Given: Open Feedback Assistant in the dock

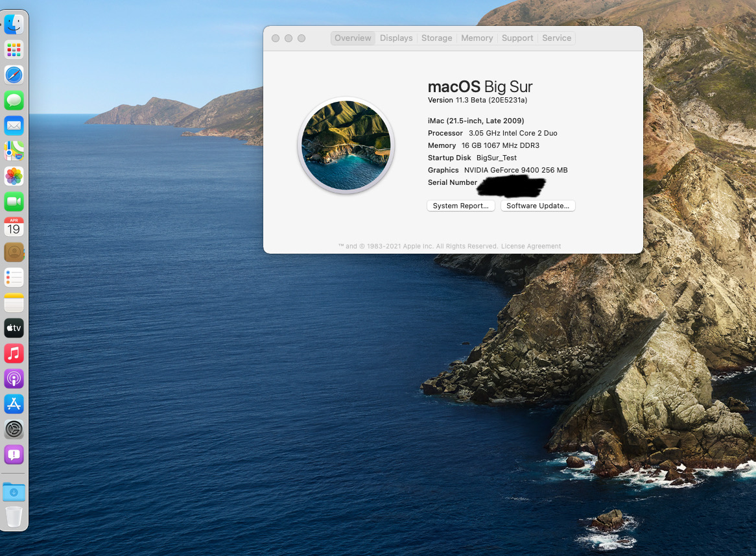Looking at the screenshot, I should (x=14, y=455).
